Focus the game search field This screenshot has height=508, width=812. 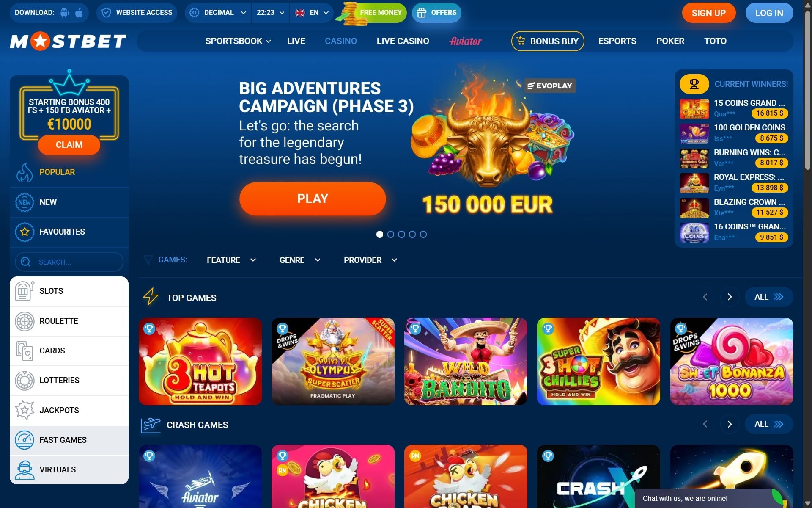coord(69,262)
